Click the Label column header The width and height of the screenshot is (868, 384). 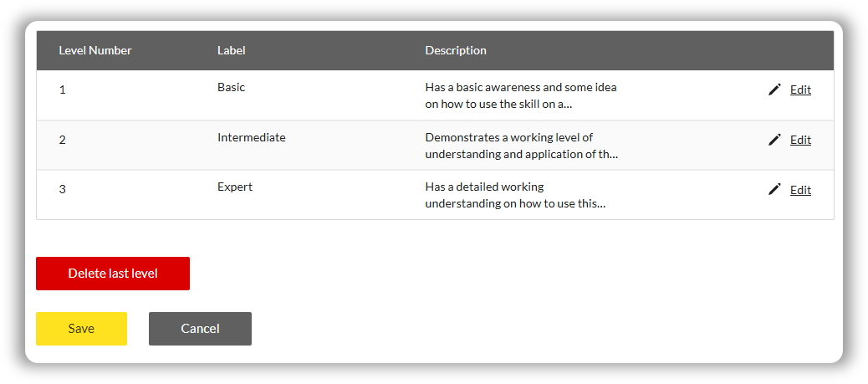click(x=232, y=50)
